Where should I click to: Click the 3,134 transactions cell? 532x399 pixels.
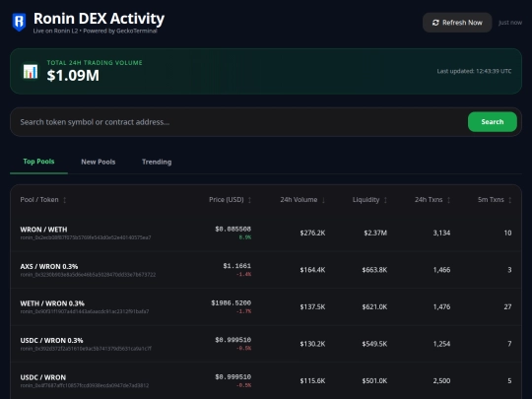click(x=441, y=233)
